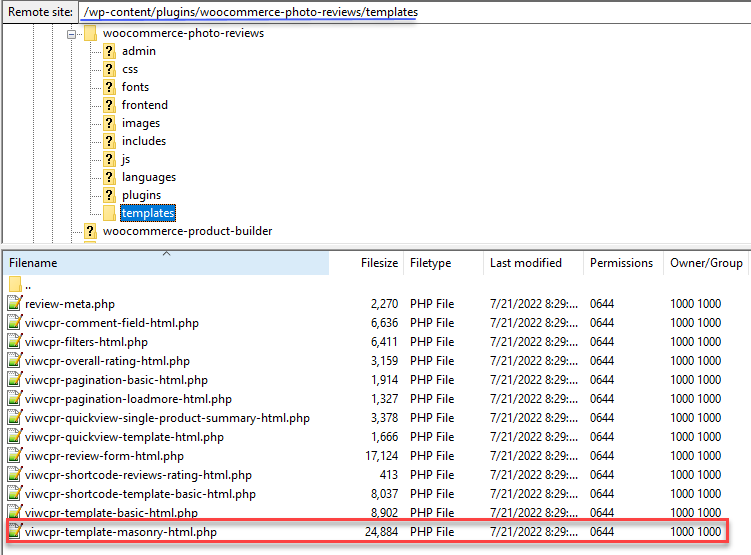751x555 pixels.
Task: Select file name viwcpr-comment-field-html.php
Action: pos(112,323)
